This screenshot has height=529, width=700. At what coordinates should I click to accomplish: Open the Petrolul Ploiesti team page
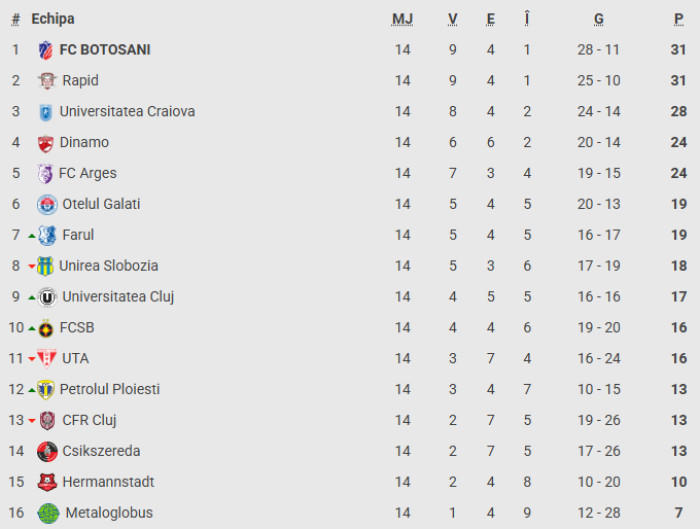[110, 389]
